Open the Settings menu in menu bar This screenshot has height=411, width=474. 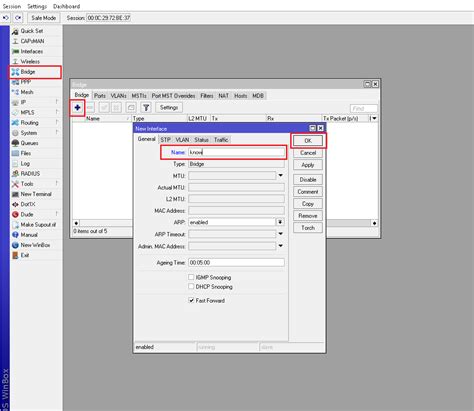[x=37, y=6]
